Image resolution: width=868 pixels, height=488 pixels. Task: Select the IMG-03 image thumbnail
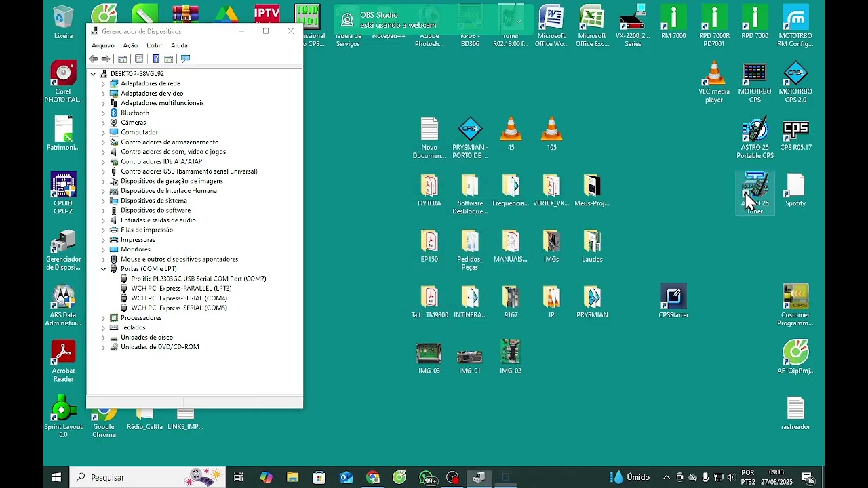pos(429,358)
